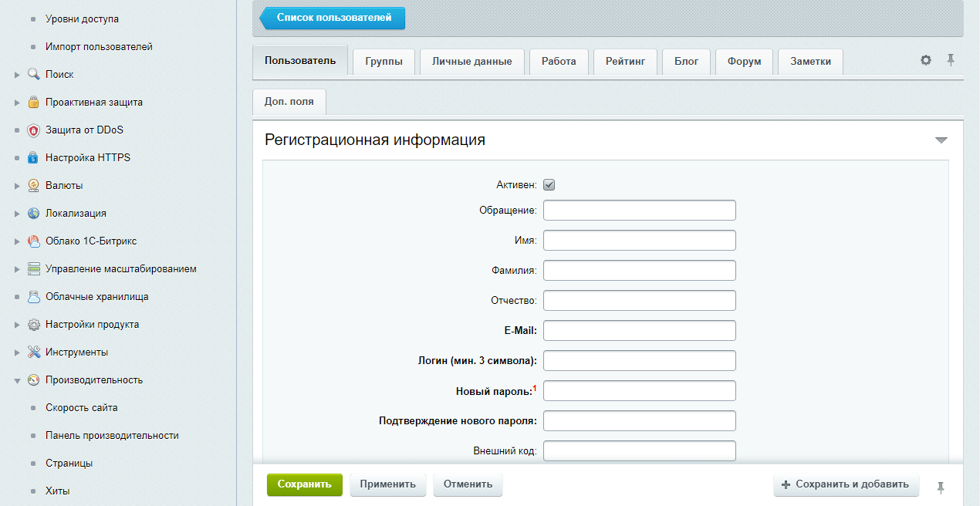980x506 pixels.
Task: Click the HTTPS settings lock icon
Action: point(33,157)
